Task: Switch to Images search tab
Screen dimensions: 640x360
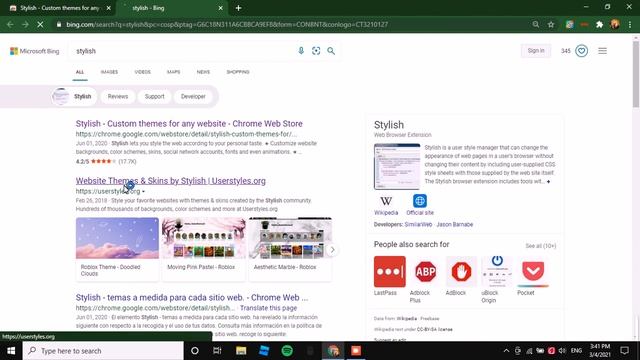Action: [109, 72]
